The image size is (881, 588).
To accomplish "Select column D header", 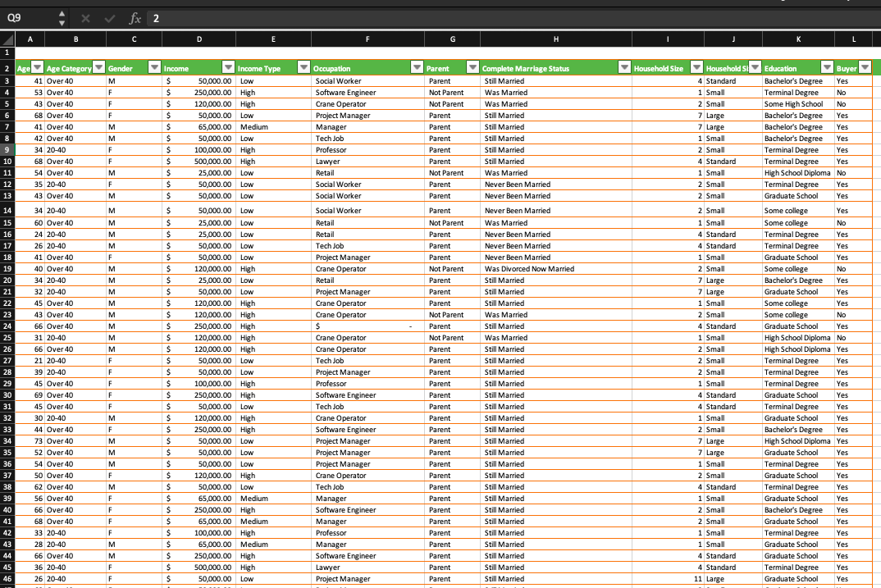I will pyautogui.click(x=199, y=39).
